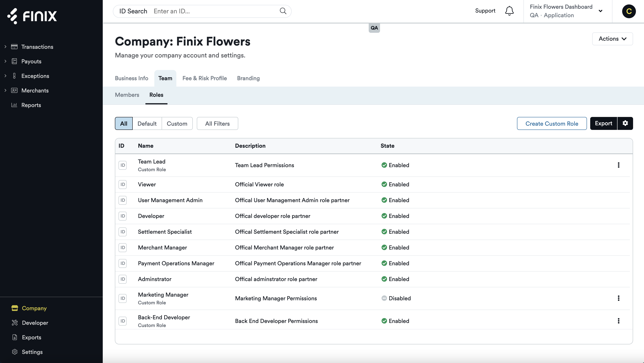
Task: Open kebab menu for Back-End Developer row
Action: click(x=619, y=321)
